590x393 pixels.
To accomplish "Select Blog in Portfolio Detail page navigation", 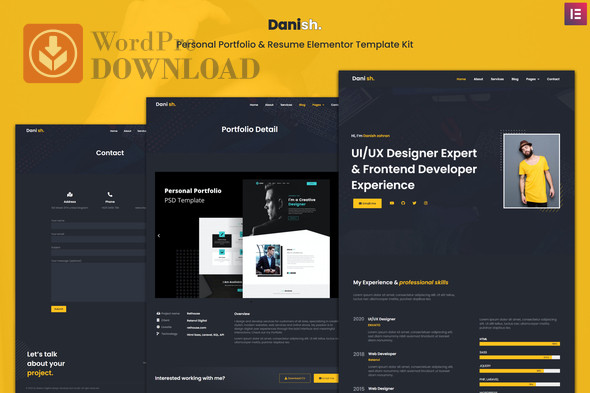I will pyautogui.click(x=302, y=105).
